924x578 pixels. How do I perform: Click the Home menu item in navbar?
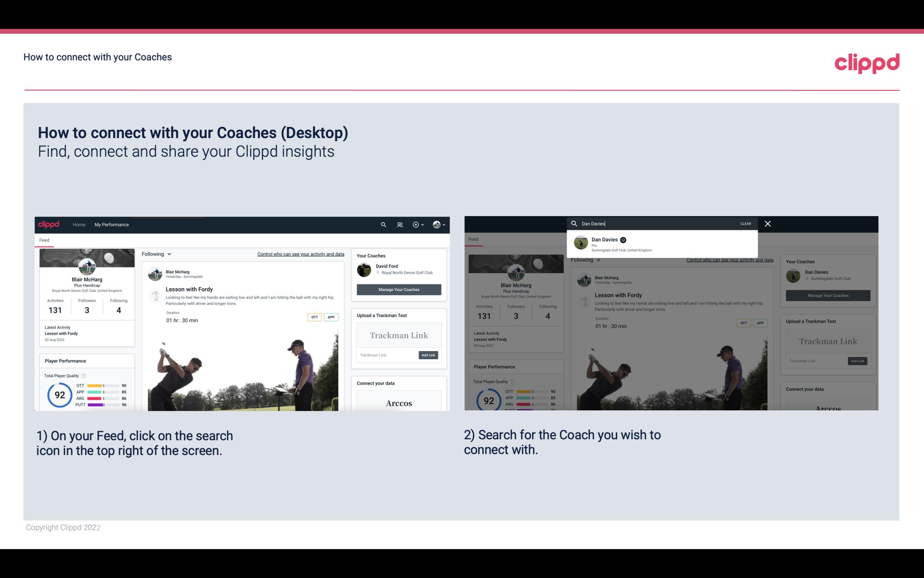tap(79, 224)
